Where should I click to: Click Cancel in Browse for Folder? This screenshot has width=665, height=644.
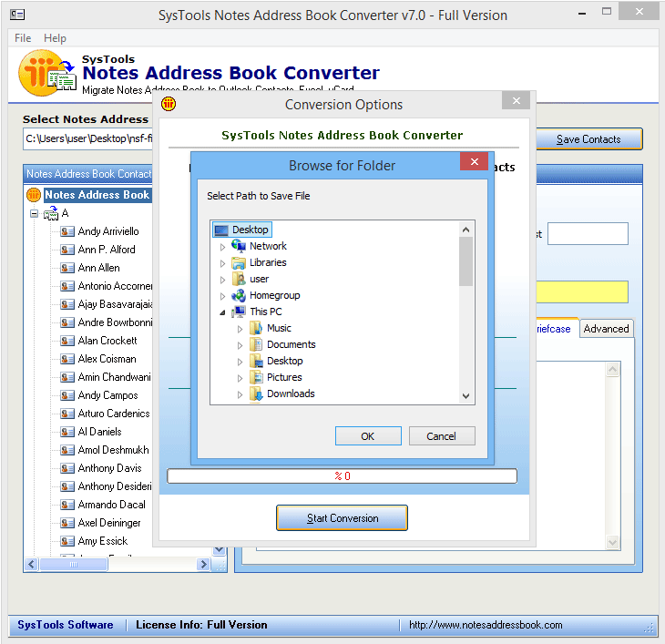pyautogui.click(x=442, y=436)
